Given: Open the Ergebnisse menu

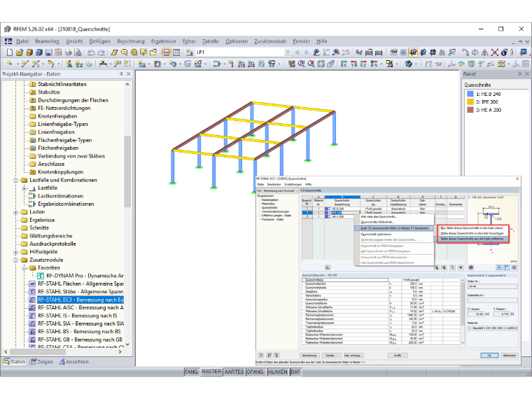Looking at the screenshot, I should (164, 41).
